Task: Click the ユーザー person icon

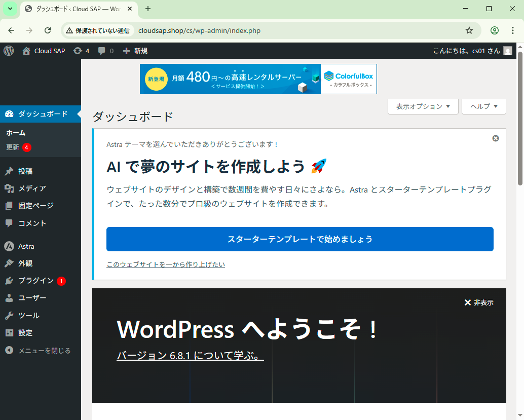Action: pos(9,298)
